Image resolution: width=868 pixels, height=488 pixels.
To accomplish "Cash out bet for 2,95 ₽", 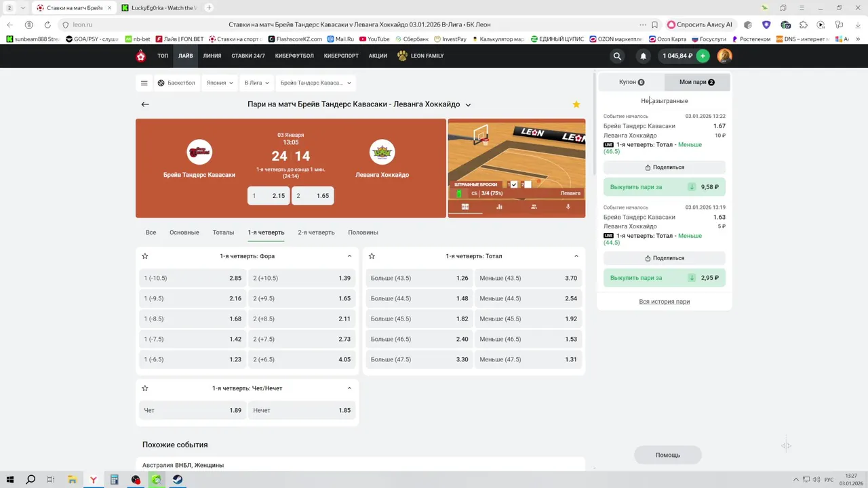I will (665, 278).
